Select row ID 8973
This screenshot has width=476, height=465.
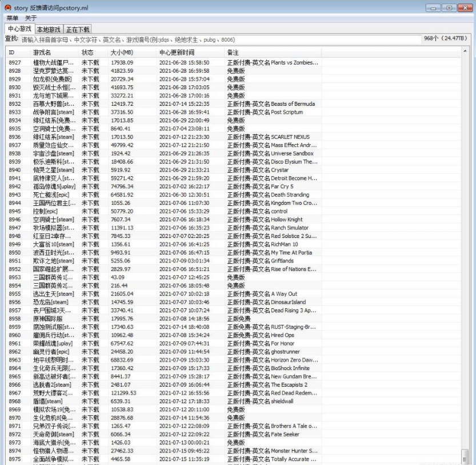pos(15,443)
